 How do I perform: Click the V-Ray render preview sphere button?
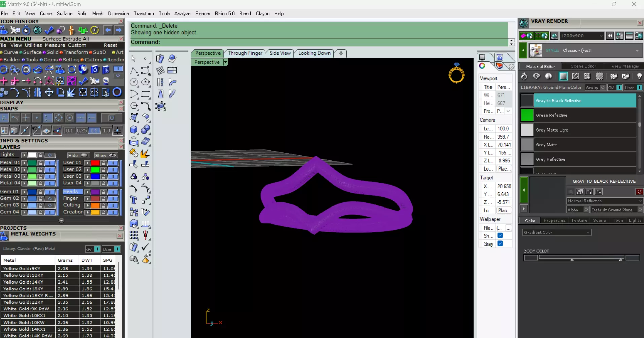point(554,36)
